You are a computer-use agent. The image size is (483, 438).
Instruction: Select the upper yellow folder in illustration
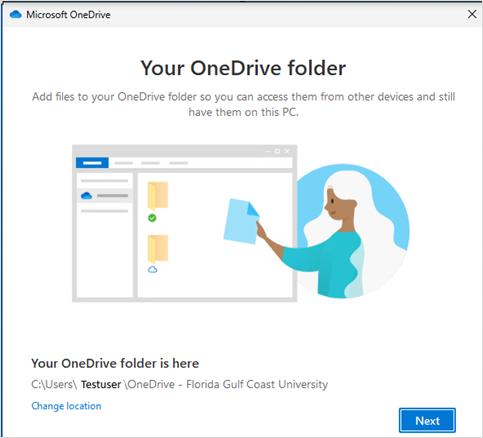[x=158, y=196]
